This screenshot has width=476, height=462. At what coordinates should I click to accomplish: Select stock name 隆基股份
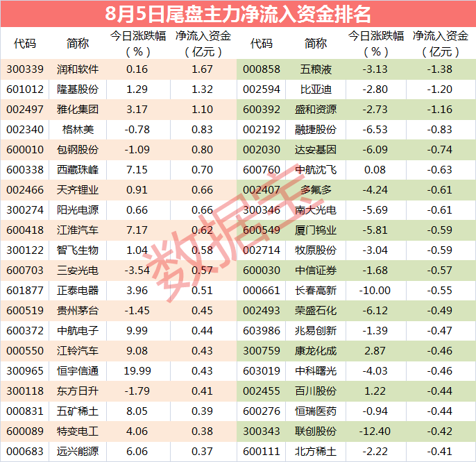click(78, 89)
